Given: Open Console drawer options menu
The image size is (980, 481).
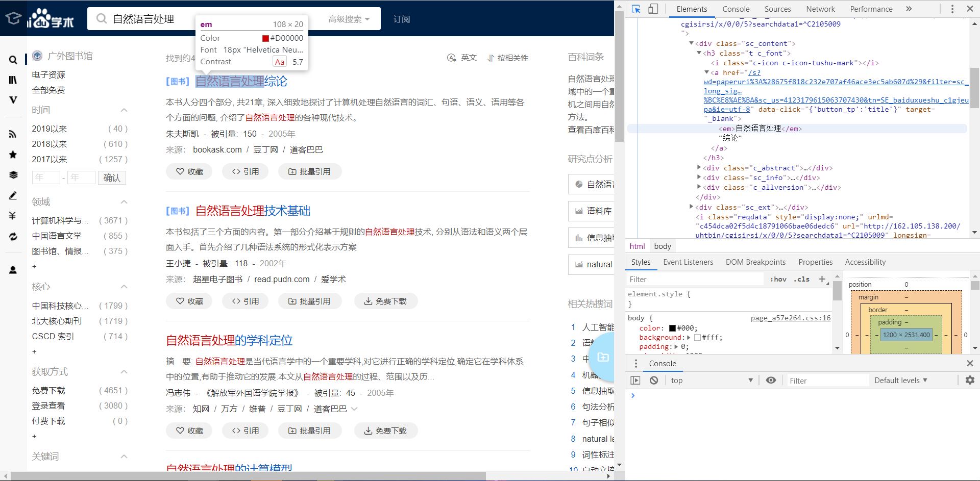Looking at the screenshot, I should 636,363.
